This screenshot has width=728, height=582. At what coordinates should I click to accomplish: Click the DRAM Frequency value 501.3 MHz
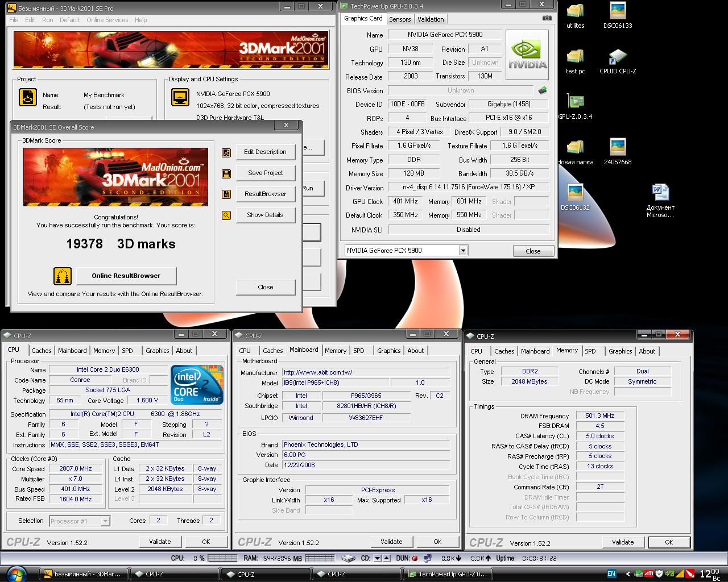[x=600, y=416]
